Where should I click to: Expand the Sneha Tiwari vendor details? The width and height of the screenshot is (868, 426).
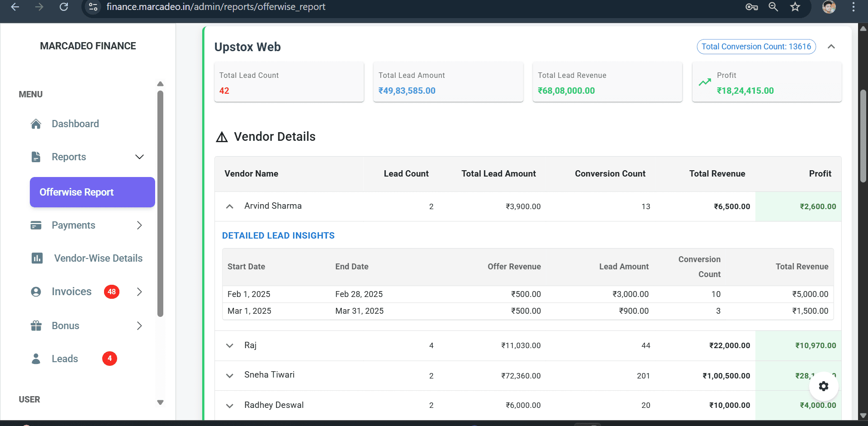click(x=230, y=376)
